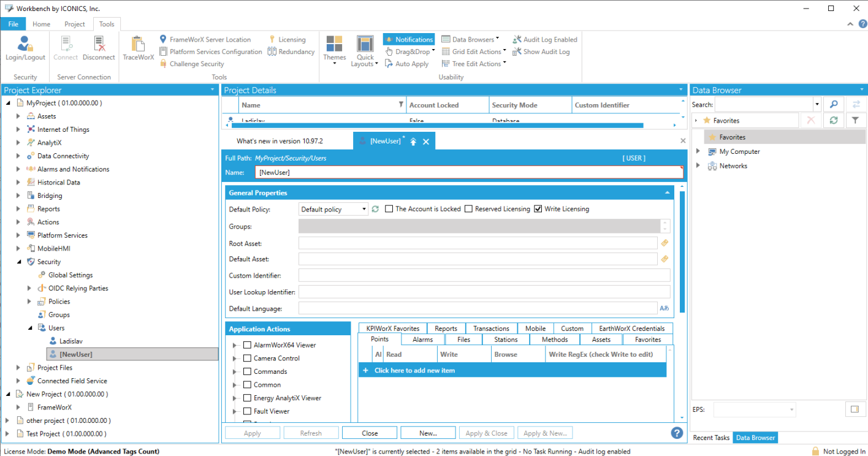The image size is (868, 456).
Task: Click the Not Logged In lock icon
Action: point(815,451)
